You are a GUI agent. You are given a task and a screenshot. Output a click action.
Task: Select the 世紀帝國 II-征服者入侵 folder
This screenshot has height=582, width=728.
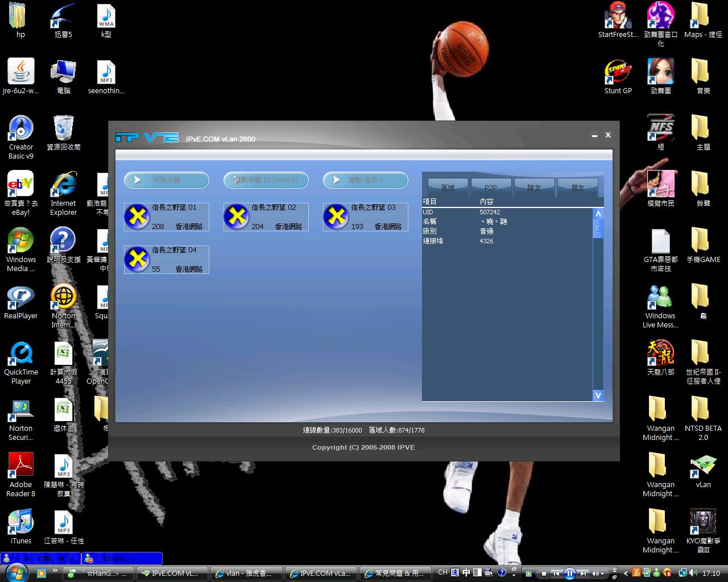pyautogui.click(x=704, y=362)
